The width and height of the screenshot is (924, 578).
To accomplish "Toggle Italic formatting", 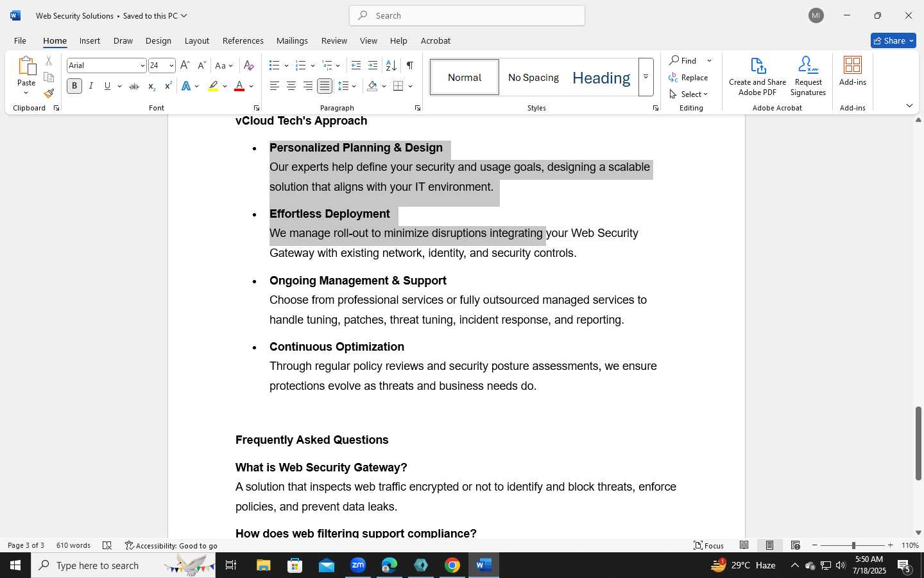I will click(91, 86).
